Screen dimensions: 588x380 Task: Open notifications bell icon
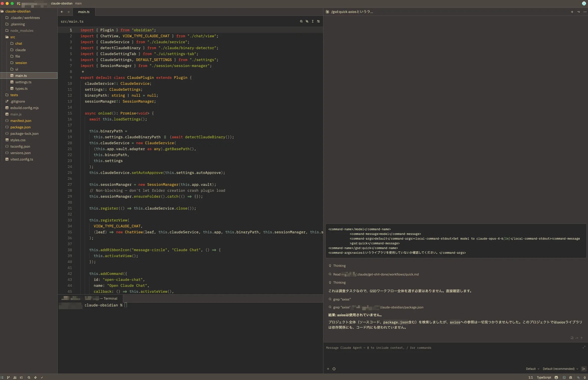pos(585,378)
